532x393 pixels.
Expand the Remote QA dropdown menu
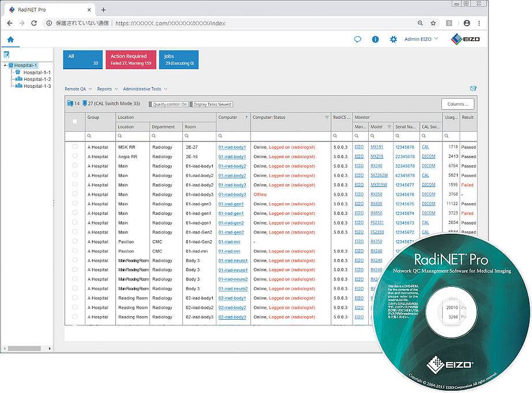coord(77,89)
